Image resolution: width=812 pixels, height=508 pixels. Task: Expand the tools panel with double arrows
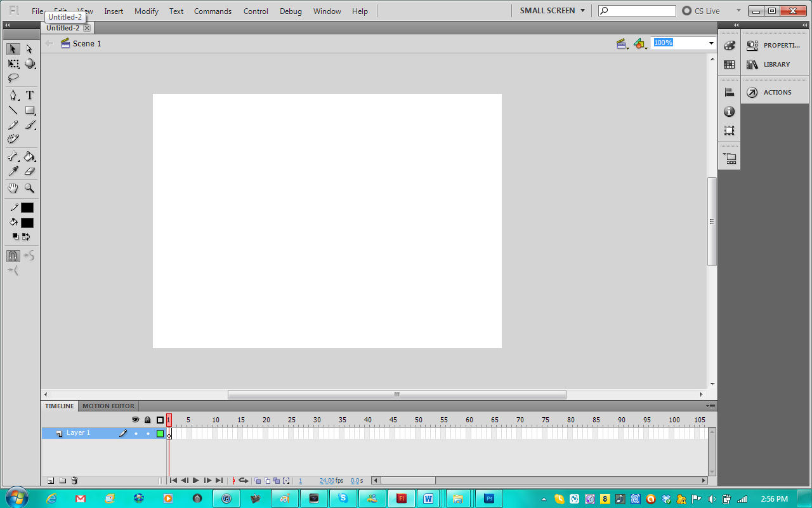click(7, 25)
